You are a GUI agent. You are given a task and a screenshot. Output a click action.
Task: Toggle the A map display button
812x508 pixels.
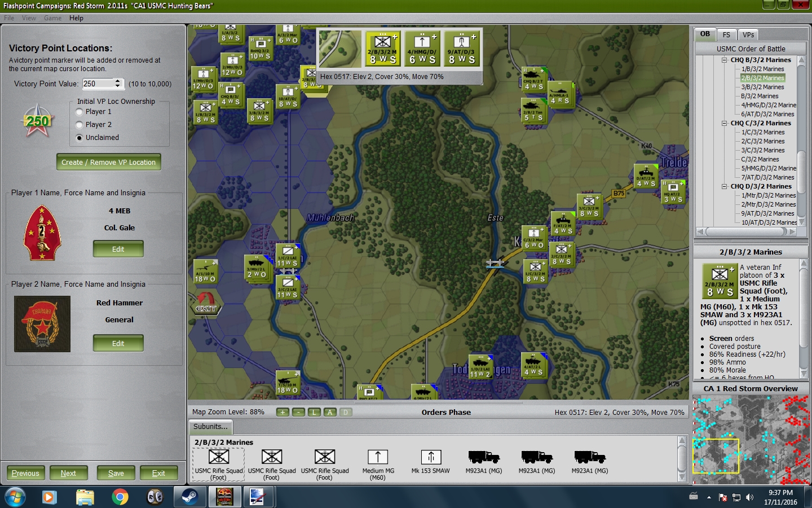click(x=330, y=412)
